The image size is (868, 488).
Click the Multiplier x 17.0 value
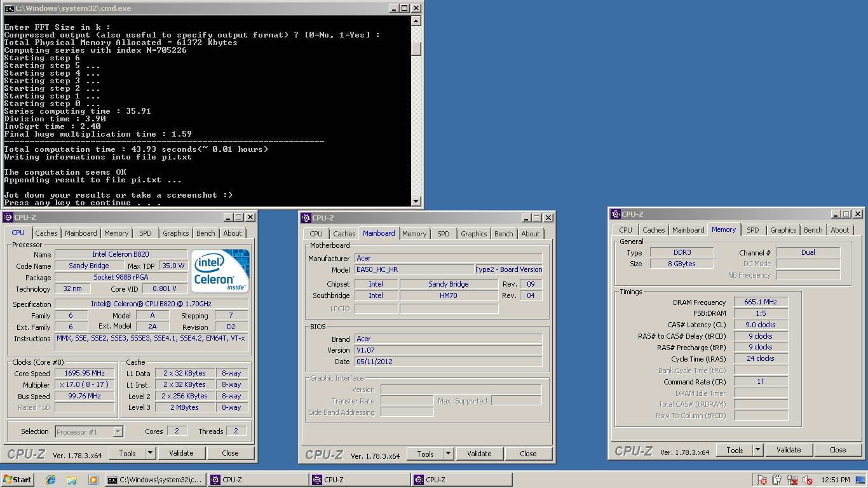pyautogui.click(x=85, y=385)
